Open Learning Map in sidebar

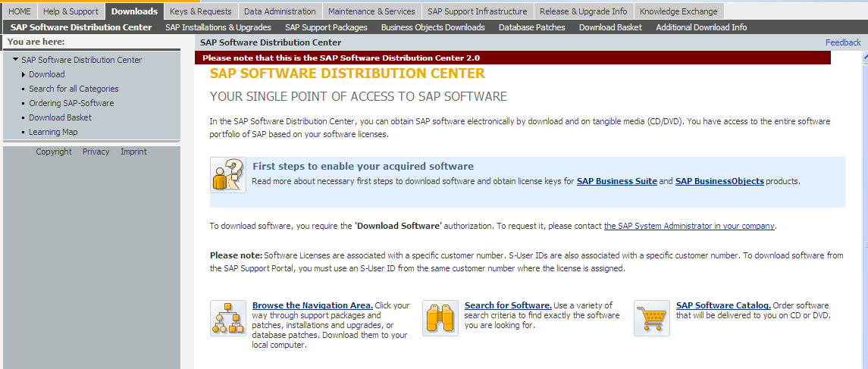point(53,132)
